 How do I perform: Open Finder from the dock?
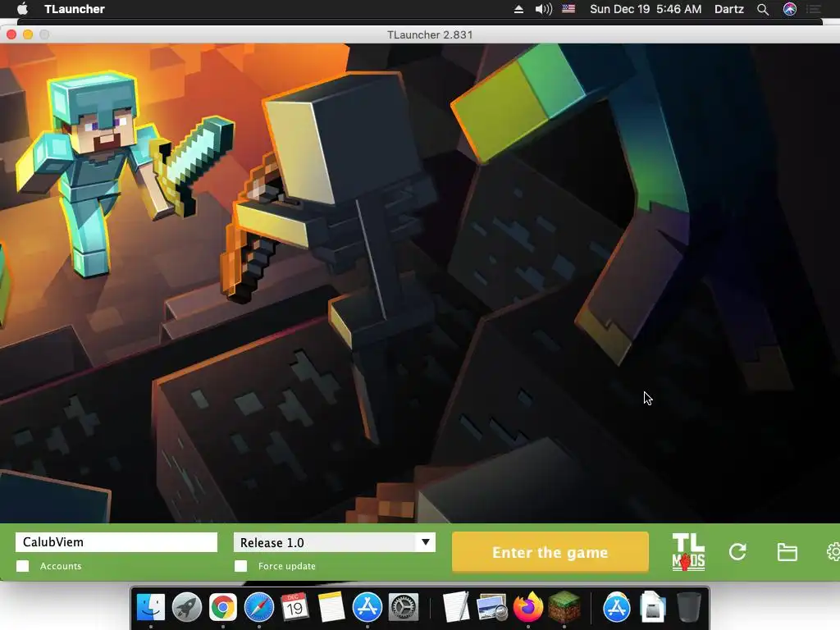tap(151, 608)
